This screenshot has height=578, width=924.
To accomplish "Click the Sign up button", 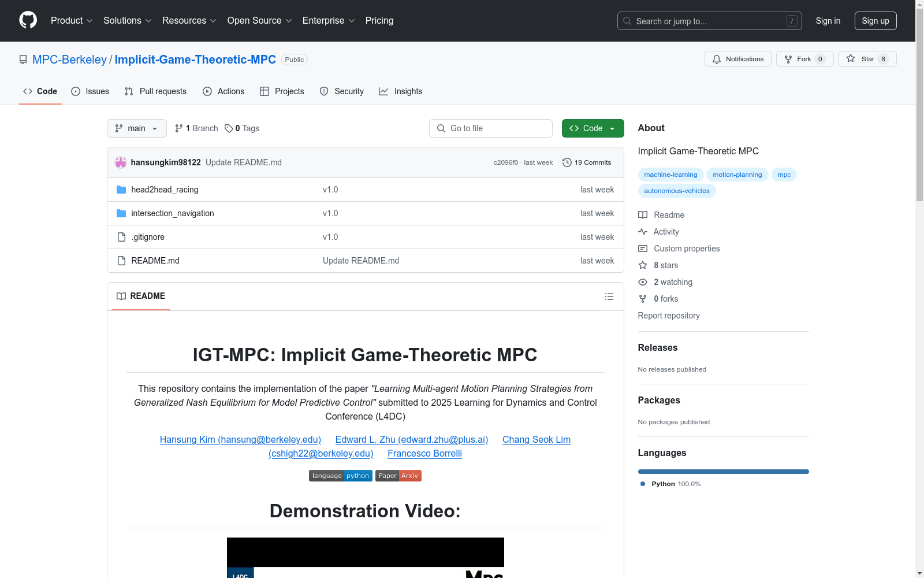I will coord(875,21).
